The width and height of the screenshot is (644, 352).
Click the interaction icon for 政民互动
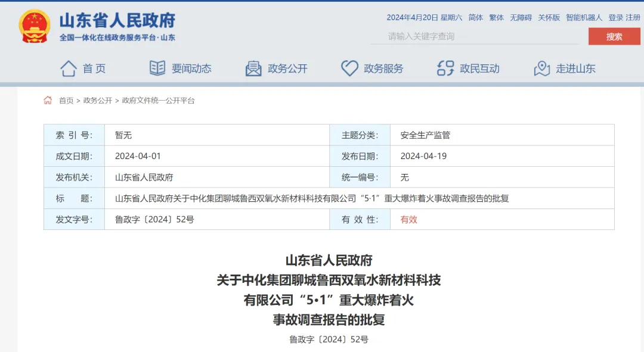pos(445,68)
